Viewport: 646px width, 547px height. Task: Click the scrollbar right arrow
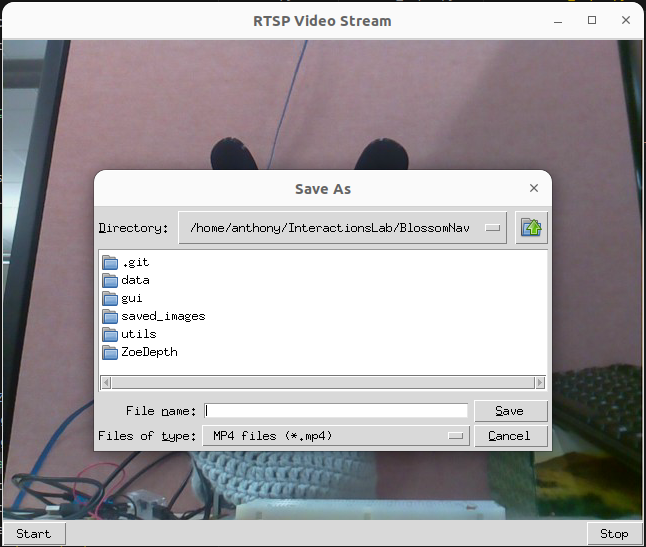[x=540, y=382]
